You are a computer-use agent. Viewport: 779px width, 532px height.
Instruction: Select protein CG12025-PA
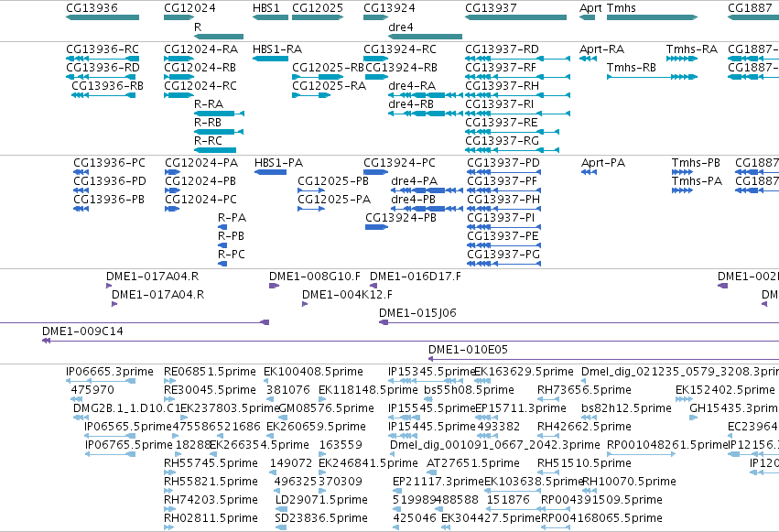(x=311, y=209)
